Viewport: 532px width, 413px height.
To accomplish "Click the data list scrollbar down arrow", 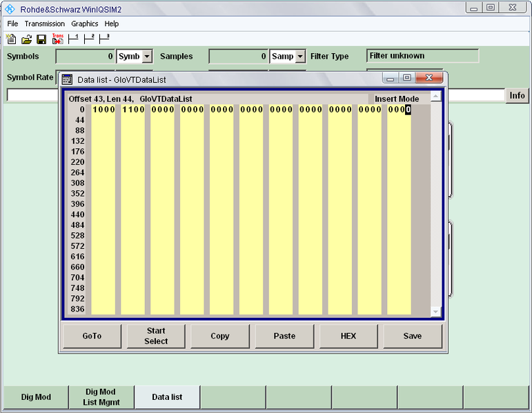I will point(435,312).
